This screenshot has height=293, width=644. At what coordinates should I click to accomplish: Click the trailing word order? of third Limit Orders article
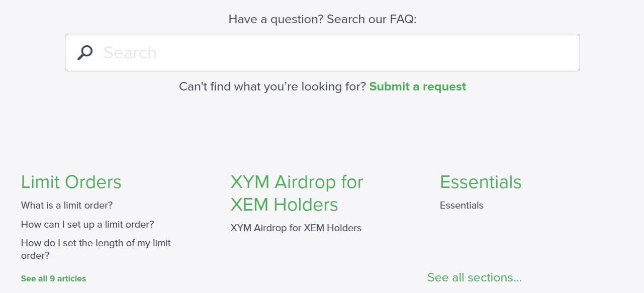point(35,256)
